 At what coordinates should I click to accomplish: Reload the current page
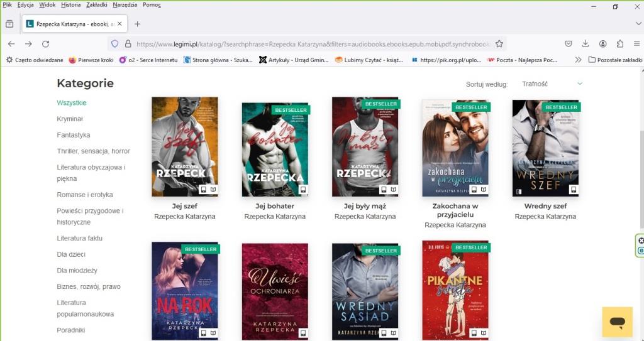point(45,44)
